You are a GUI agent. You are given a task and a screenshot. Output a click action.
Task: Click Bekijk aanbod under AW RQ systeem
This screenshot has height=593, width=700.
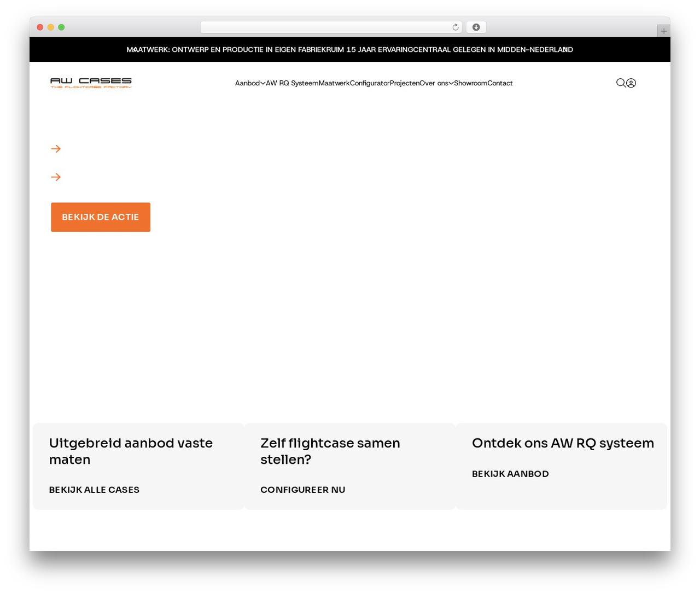[510, 474]
